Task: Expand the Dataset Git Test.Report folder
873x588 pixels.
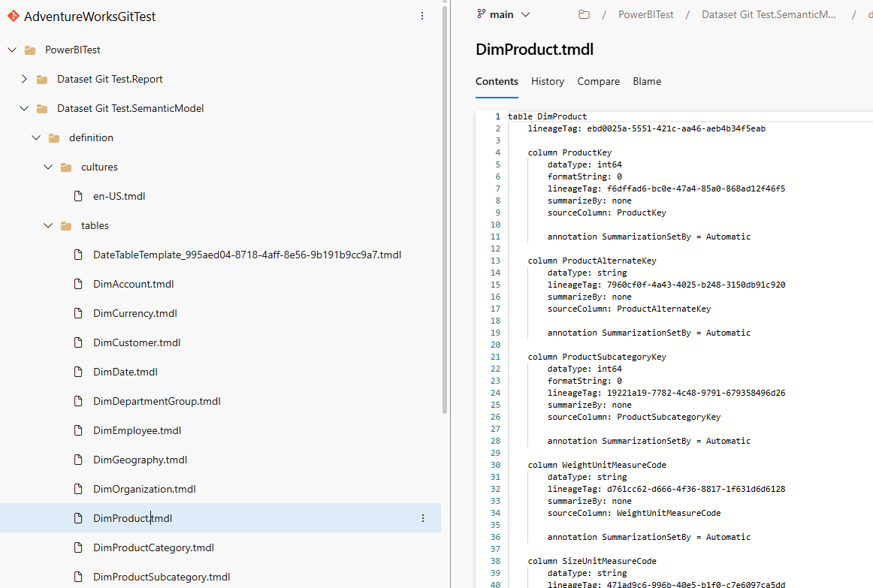Action: tap(23, 78)
